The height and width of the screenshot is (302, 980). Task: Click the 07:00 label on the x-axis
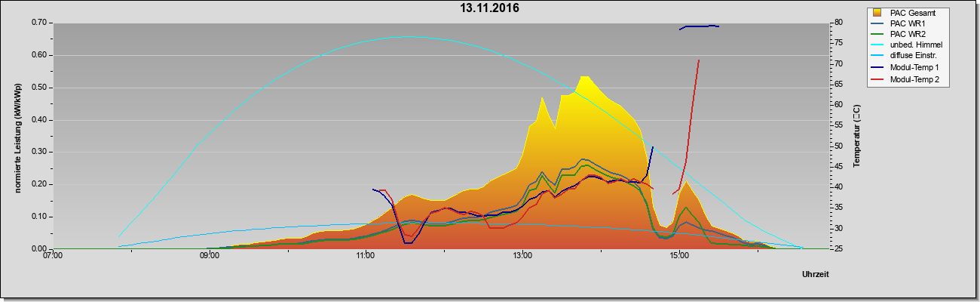pyautogui.click(x=53, y=255)
